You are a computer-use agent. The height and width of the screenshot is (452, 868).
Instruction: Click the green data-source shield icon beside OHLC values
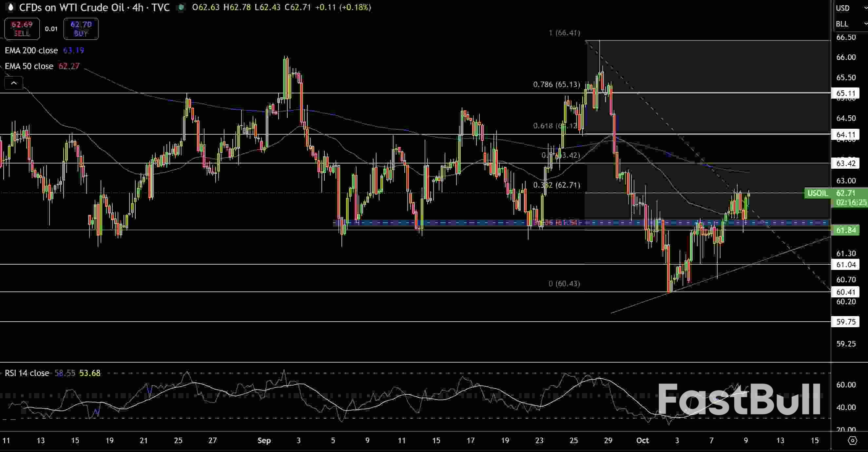point(181,8)
